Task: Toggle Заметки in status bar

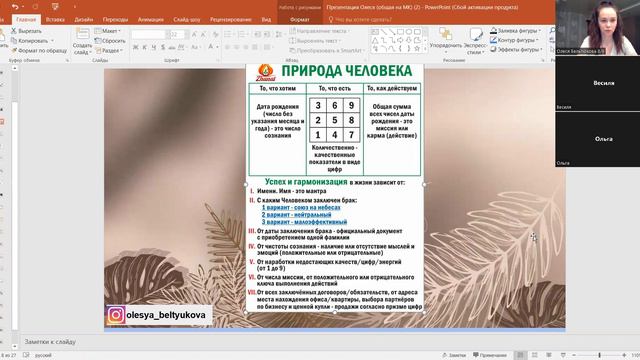Action: coord(454,355)
